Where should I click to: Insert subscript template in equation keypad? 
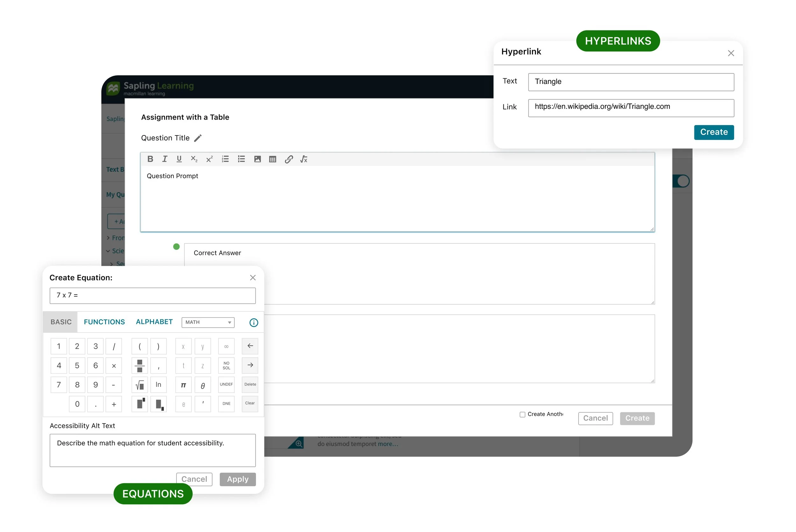[159, 404]
